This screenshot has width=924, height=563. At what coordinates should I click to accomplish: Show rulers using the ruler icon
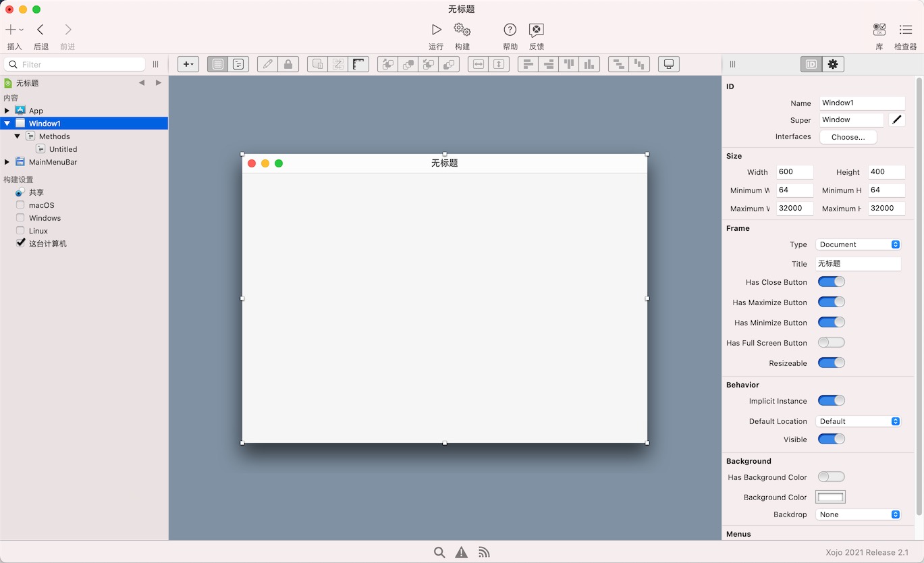point(358,64)
